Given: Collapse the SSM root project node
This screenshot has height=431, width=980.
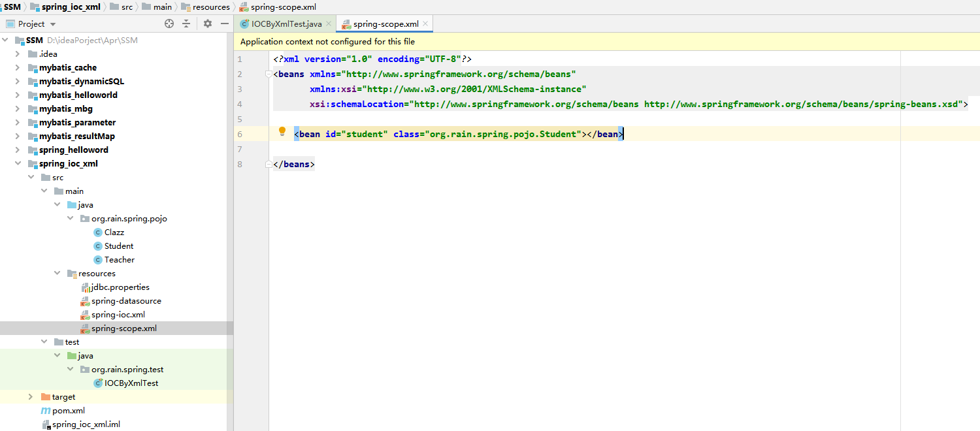Looking at the screenshot, I should 6,40.
